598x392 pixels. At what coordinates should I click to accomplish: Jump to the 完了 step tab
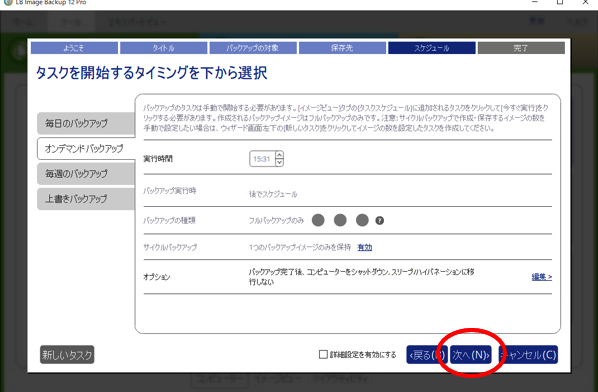[x=521, y=48]
